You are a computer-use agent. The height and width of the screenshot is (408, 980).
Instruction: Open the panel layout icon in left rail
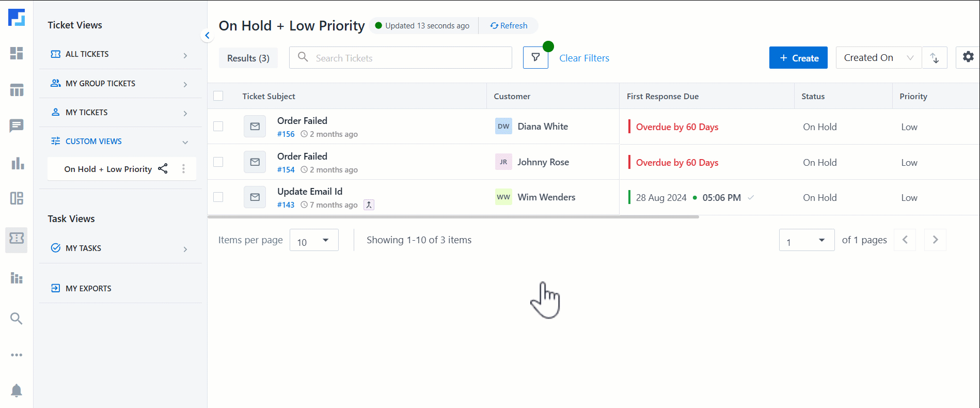point(17,198)
